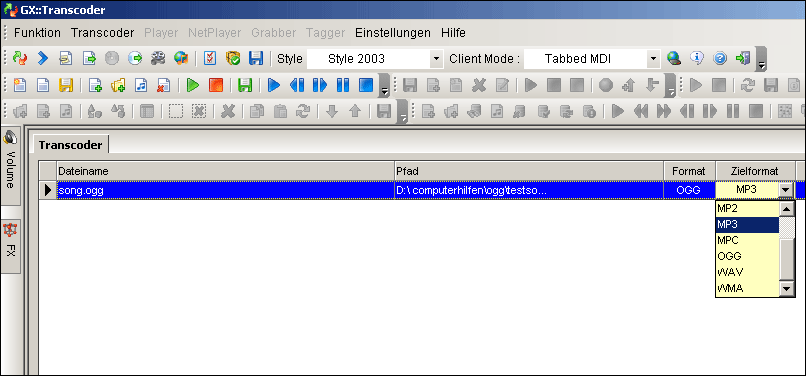Screen dimensions: 806x376
Task: Click the disc with green arrow icon
Action: 136,59
